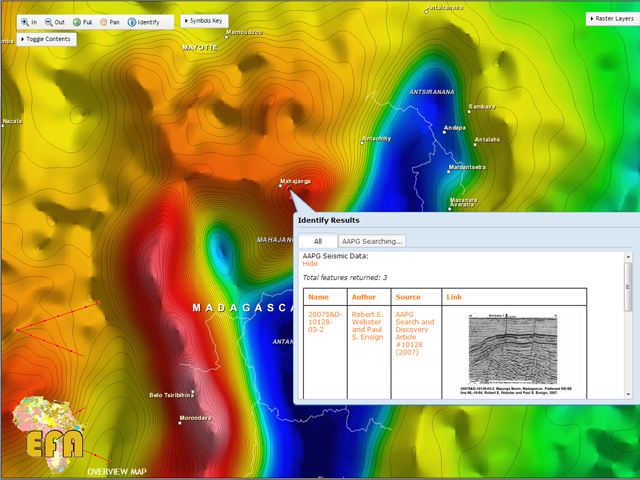The image size is (640, 480).
Task: Expand the Toggle Contents panel
Action: tap(46, 39)
